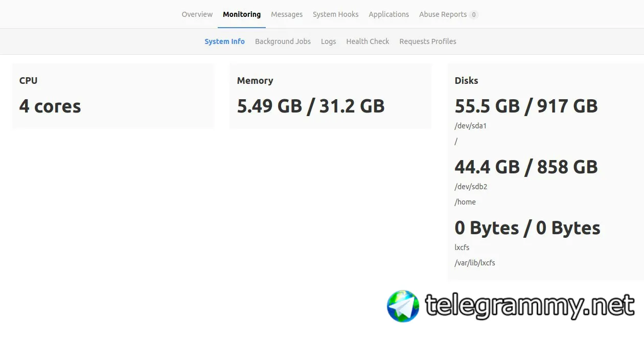This screenshot has width=644, height=337.
Task: Open the Health Check sub-tab
Action: (367, 41)
